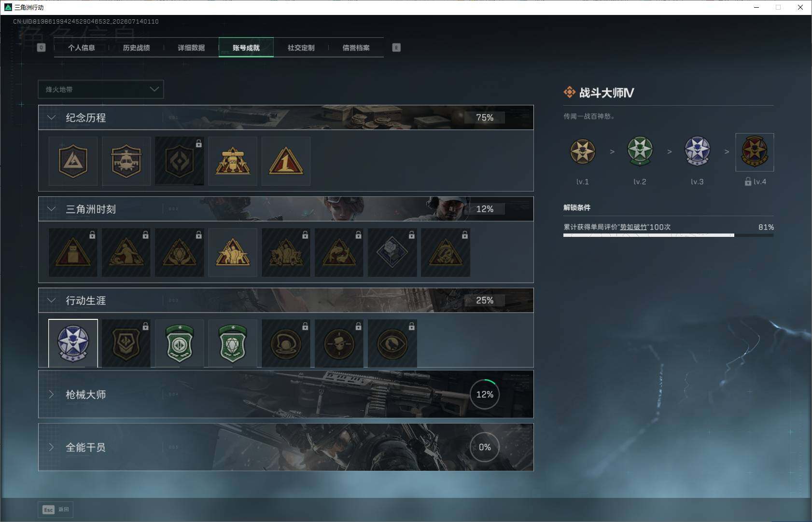This screenshot has height=522, width=812.
Task: Select the locked eye emblem round badge
Action: coord(392,343)
